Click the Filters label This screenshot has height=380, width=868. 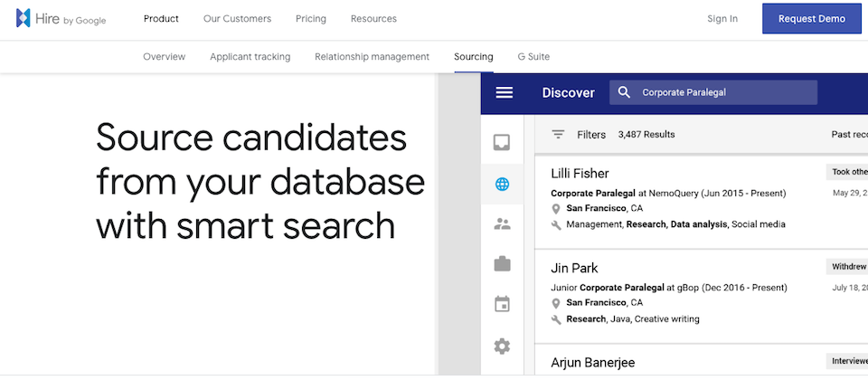coord(591,135)
